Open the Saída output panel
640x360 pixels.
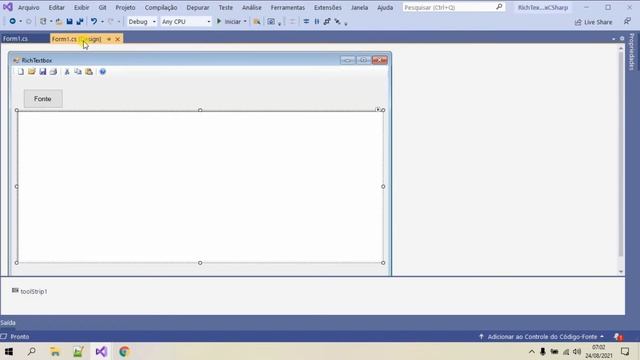click(8, 322)
